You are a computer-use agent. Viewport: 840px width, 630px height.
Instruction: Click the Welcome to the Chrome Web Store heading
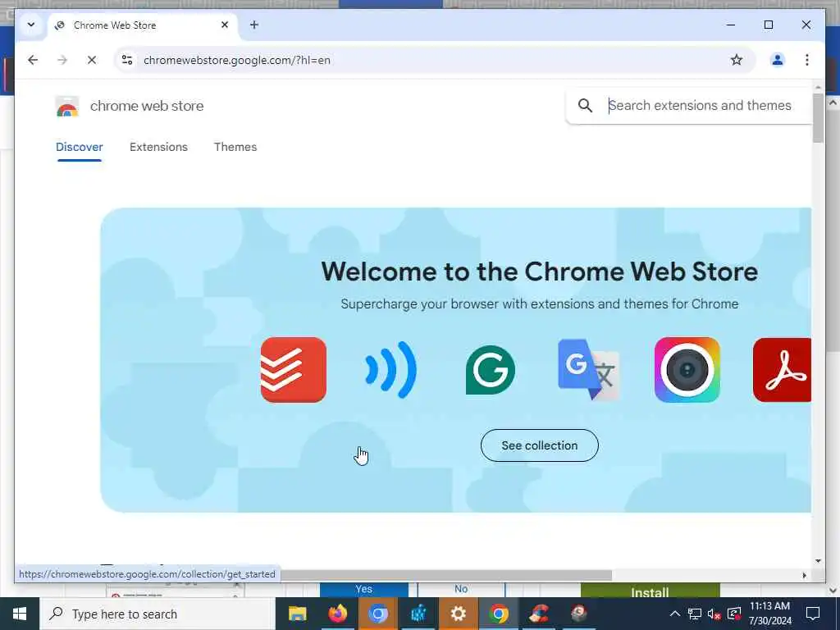coord(539,272)
